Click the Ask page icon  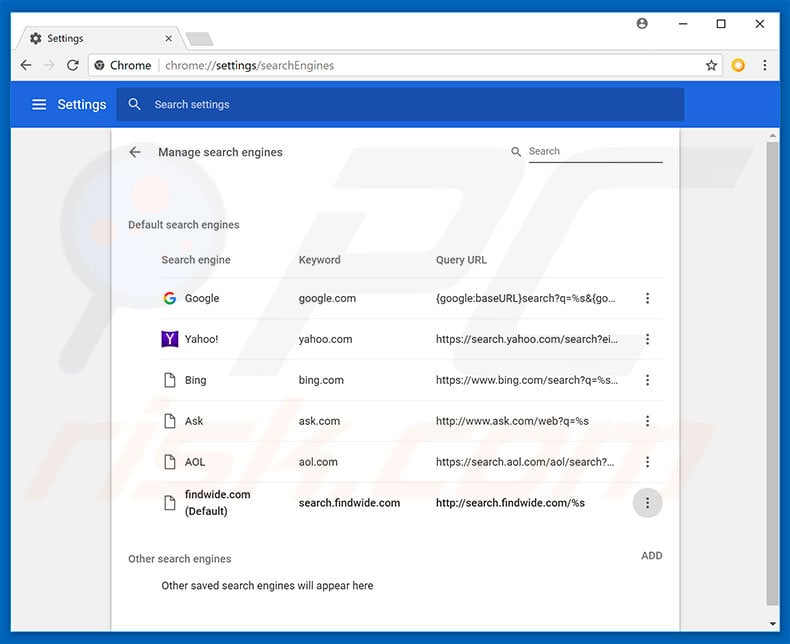point(170,421)
